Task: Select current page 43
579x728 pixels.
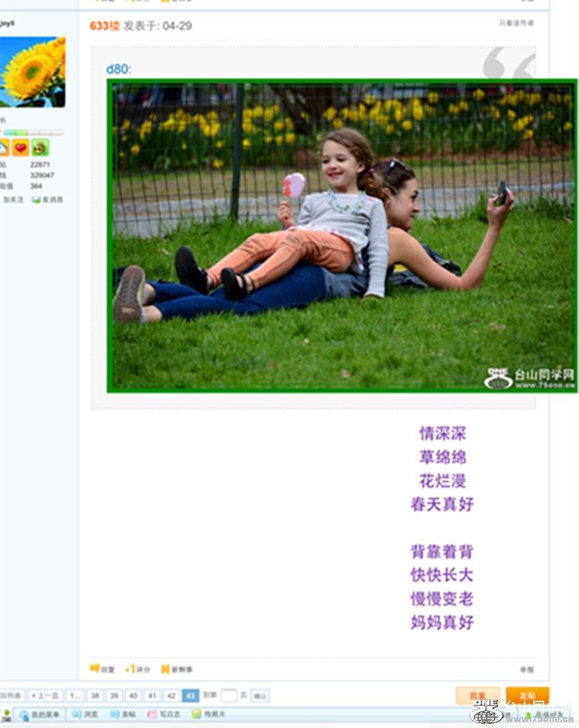Action: [190, 695]
